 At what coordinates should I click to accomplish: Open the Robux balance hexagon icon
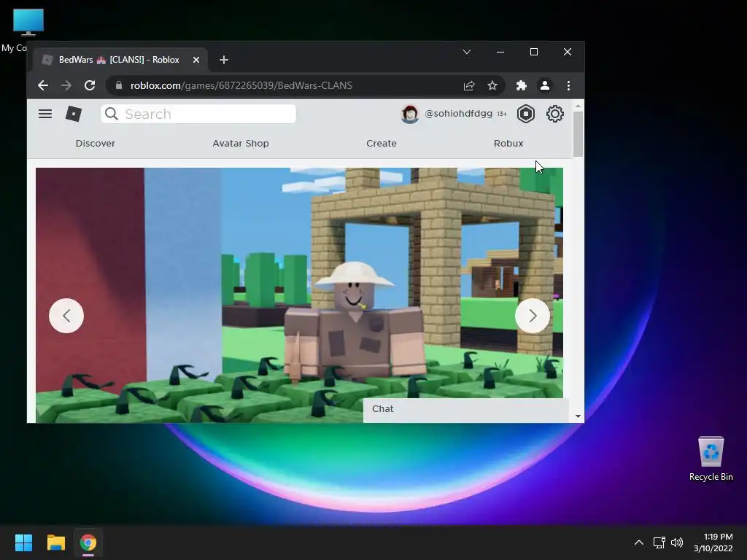coord(526,114)
